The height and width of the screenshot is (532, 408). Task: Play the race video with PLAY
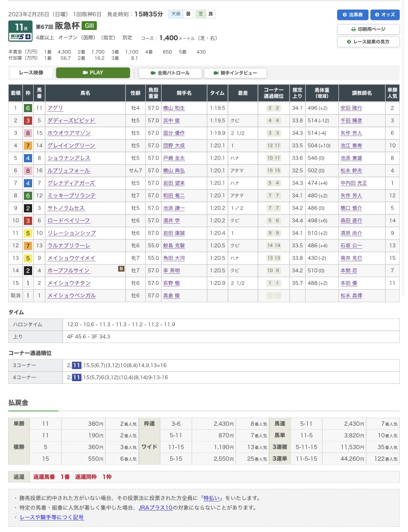point(93,72)
